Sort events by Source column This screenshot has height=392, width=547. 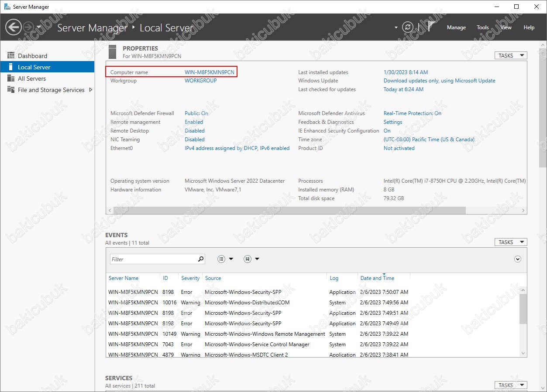213,278
